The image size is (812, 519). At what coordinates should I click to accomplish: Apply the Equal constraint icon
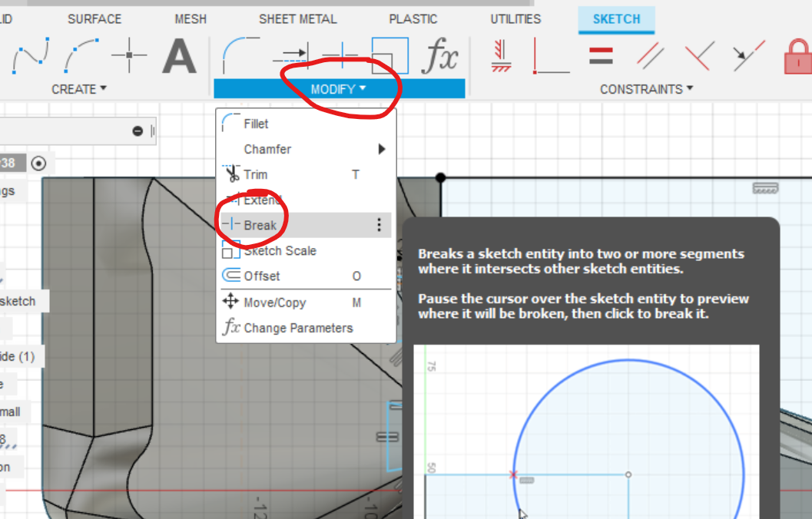tap(602, 55)
